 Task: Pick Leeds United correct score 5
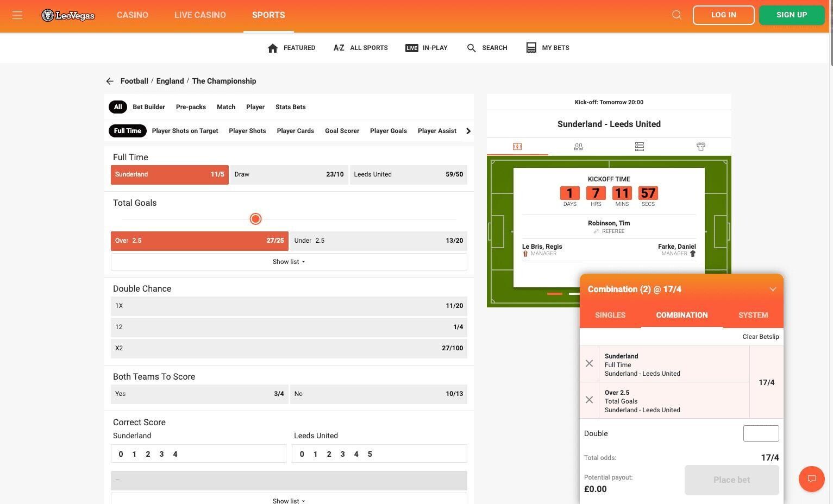(370, 454)
